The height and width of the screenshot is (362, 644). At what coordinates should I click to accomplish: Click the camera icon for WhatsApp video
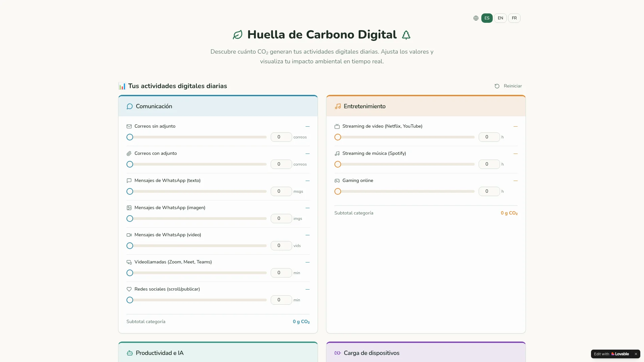[129, 235]
